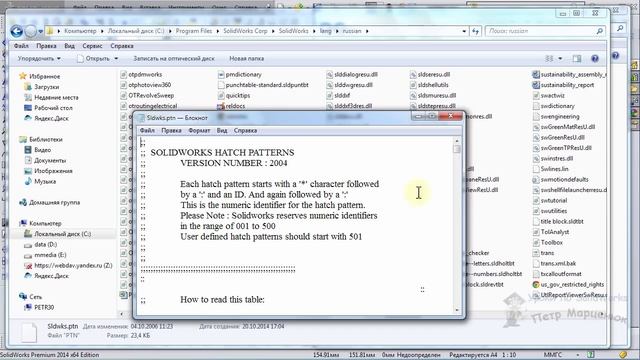Select the quicktips file icon
The height and width of the screenshot is (360, 640).
point(221,96)
